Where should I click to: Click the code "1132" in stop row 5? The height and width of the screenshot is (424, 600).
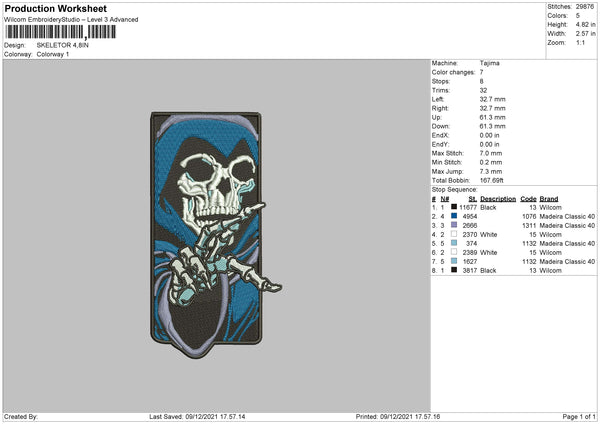[529, 243]
